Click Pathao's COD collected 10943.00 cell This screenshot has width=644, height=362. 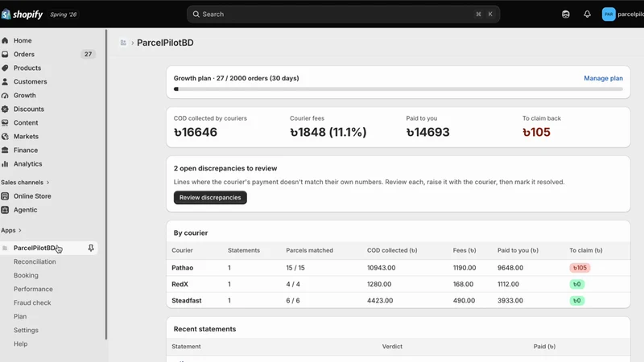(x=381, y=268)
